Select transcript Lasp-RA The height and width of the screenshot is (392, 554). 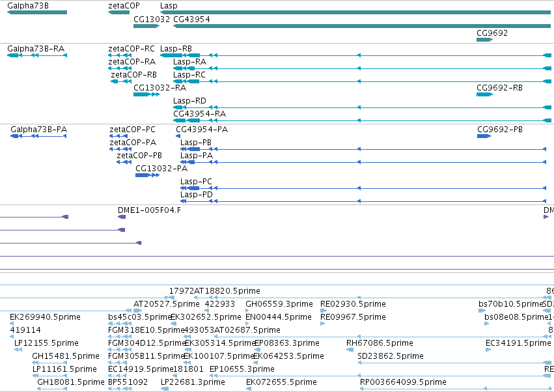pyautogui.click(x=362, y=68)
